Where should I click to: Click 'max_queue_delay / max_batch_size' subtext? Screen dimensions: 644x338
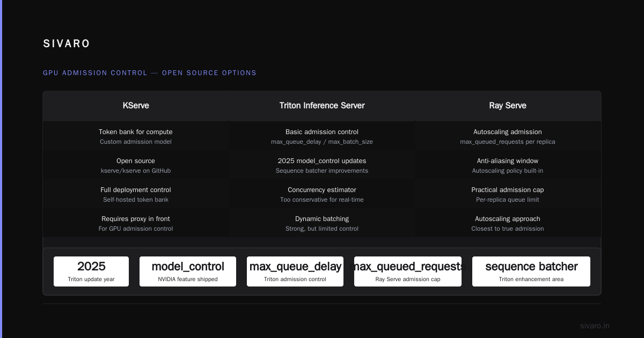(322, 142)
